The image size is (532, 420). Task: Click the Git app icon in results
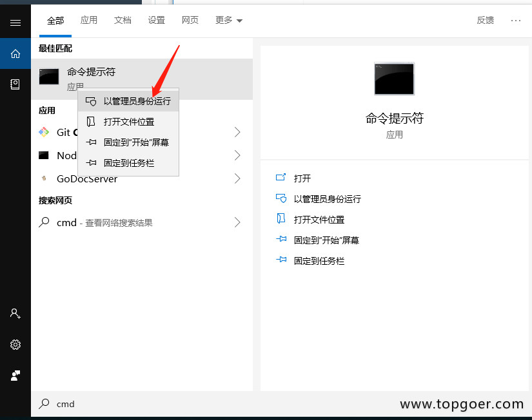(x=44, y=132)
